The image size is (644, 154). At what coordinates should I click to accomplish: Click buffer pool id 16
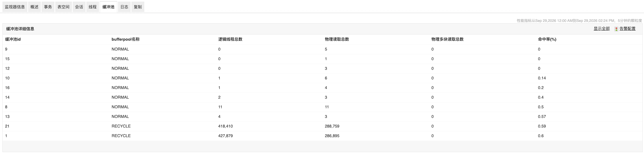click(7, 88)
